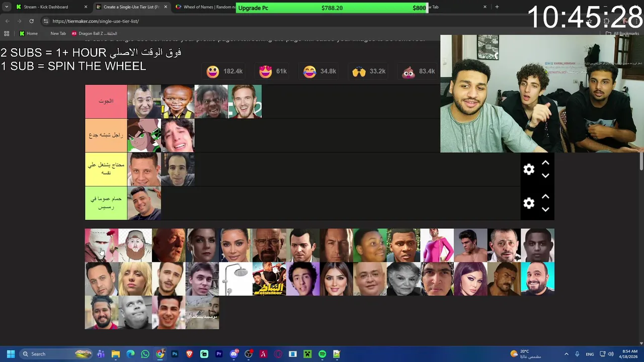Open the All Bookmarks folder
This screenshot has width=644, height=362.
click(x=622, y=33)
